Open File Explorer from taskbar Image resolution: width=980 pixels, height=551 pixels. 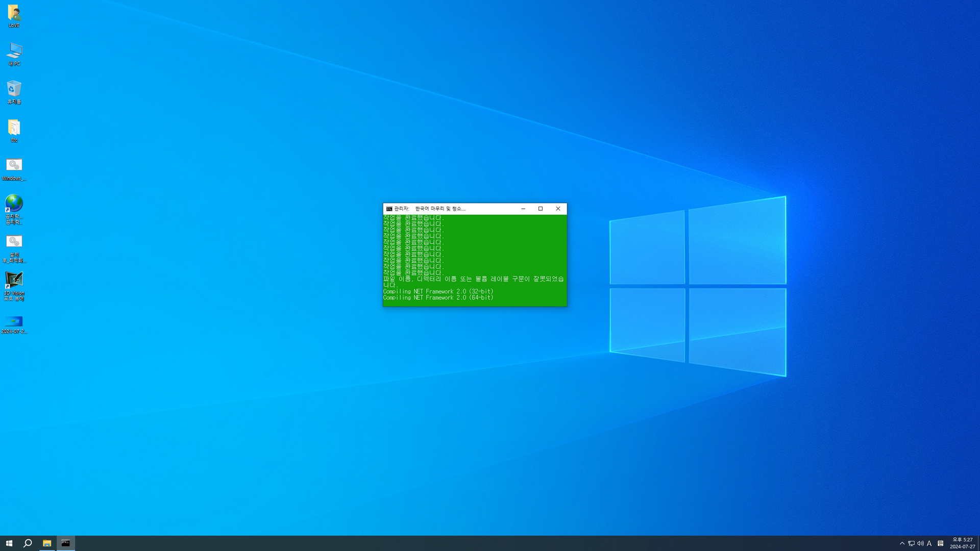[x=47, y=543]
